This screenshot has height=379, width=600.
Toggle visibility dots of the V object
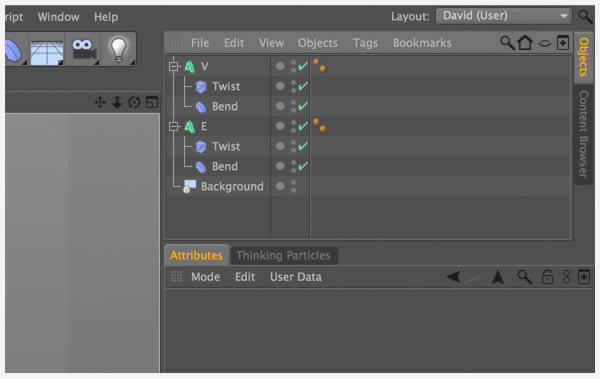[x=293, y=67]
